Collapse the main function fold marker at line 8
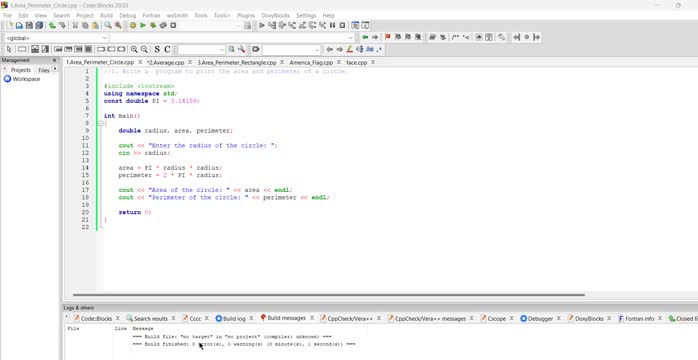Screen dimensions: 698x360 (x=100, y=123)
